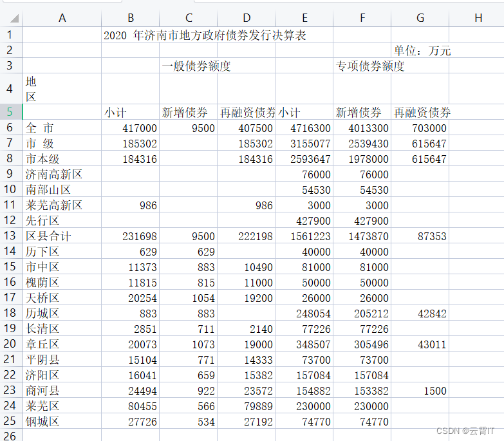Click cell with value 3155077

[304, 143]
